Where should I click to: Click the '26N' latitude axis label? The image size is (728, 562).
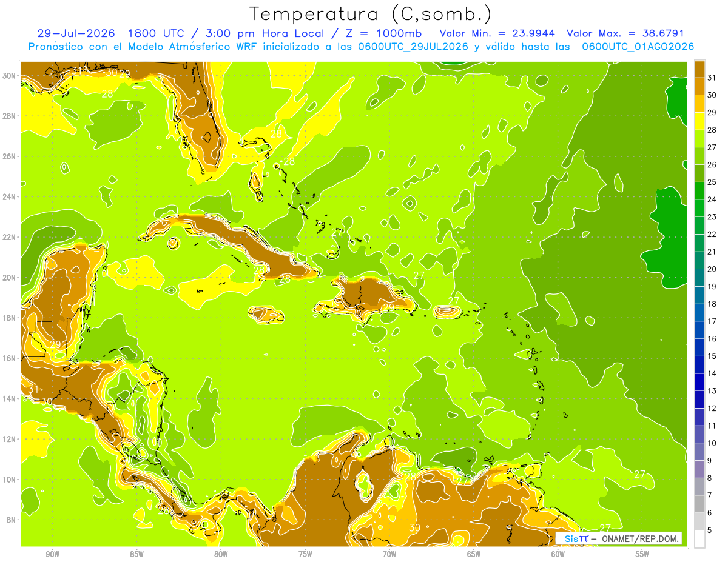[x=9, y=156]
